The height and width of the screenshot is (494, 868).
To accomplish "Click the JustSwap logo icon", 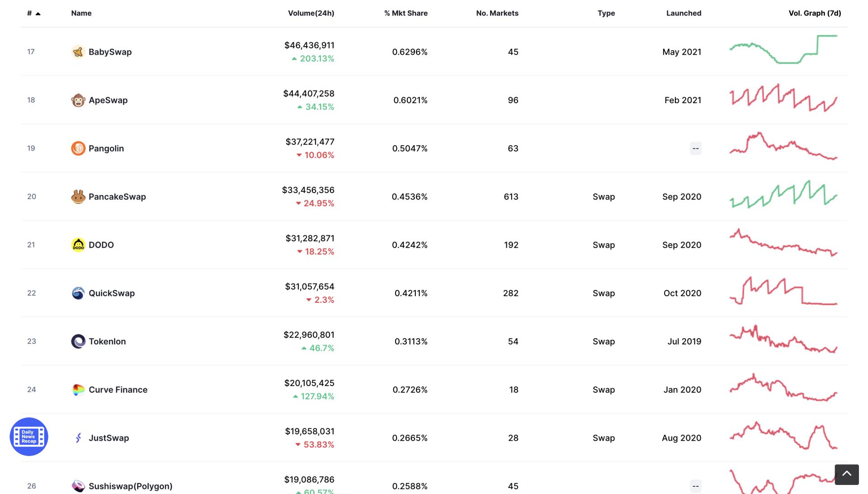I will 78,438.
